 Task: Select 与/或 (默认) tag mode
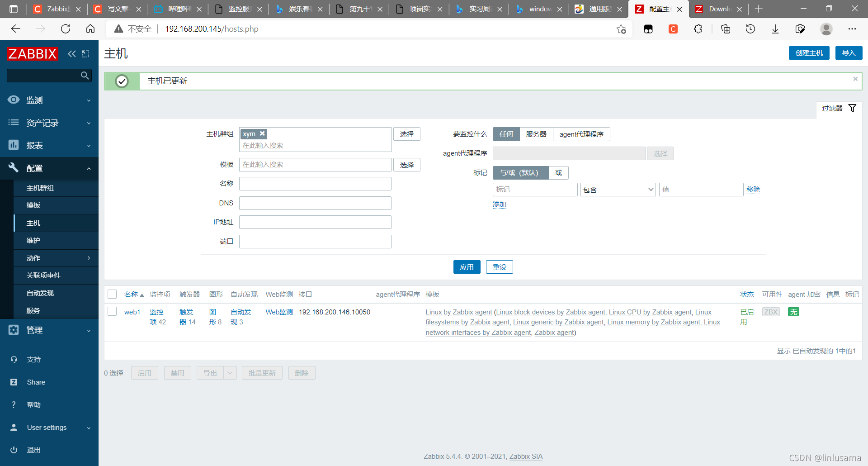pyautogui.click(x=520, y=173)
